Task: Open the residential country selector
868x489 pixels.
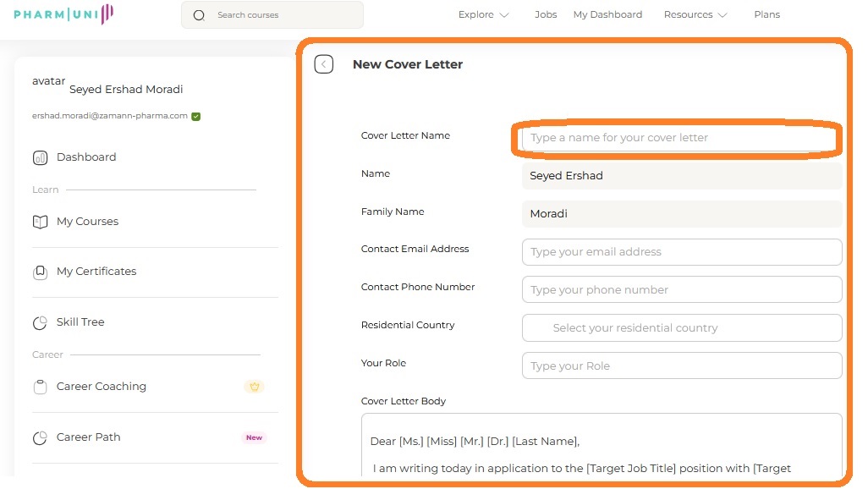Action: point(681,328)
